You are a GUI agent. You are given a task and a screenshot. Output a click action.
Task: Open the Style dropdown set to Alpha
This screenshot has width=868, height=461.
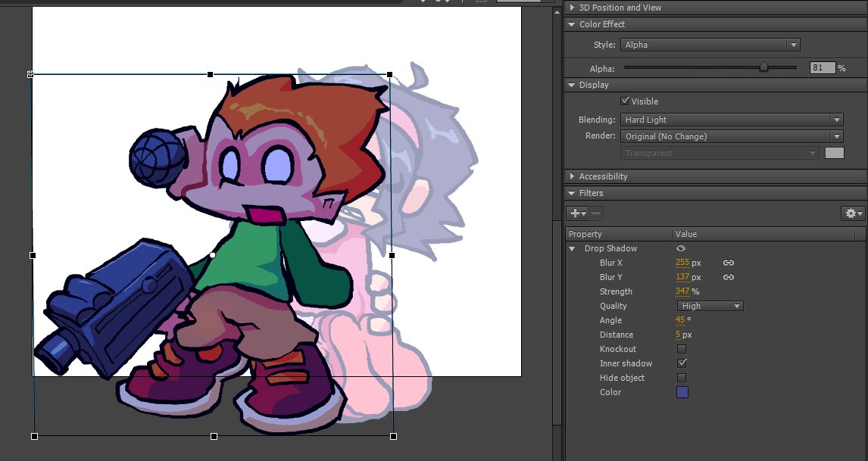point(710,45)
